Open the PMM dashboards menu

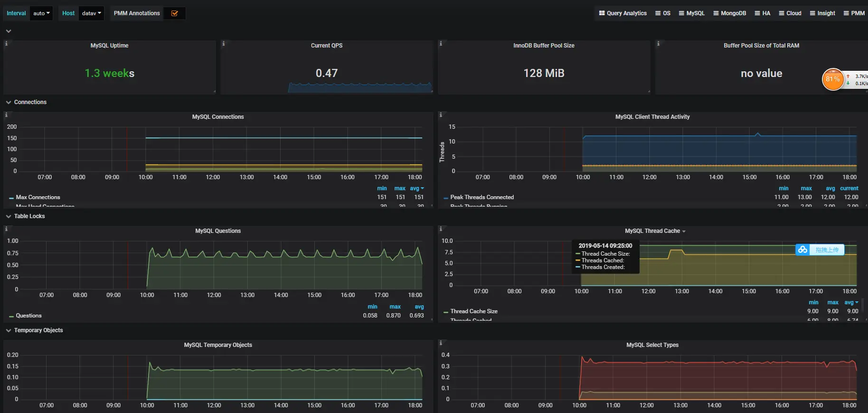click(x=854, y=13)
